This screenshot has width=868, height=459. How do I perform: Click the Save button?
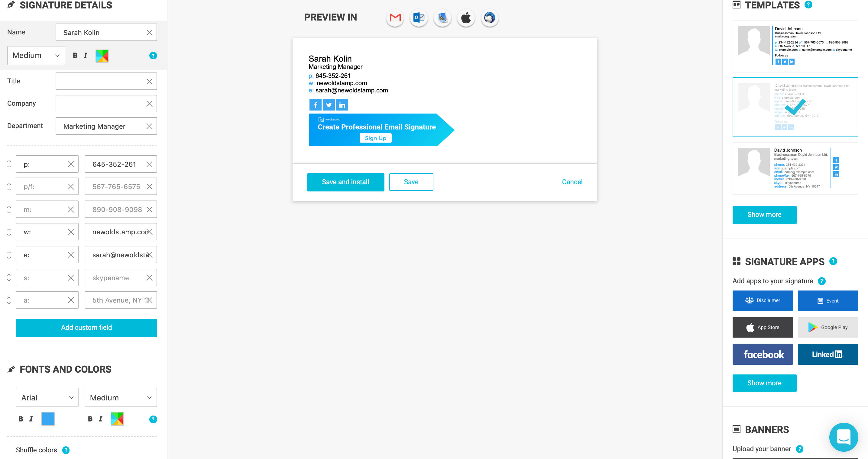[x=410, y=182]
